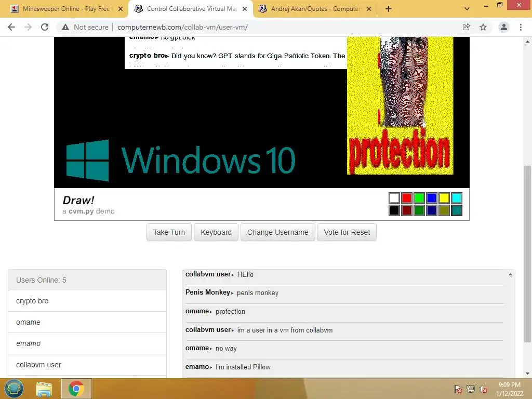Switch to the Andrej Akan/Quotes tab

[315, 9]
